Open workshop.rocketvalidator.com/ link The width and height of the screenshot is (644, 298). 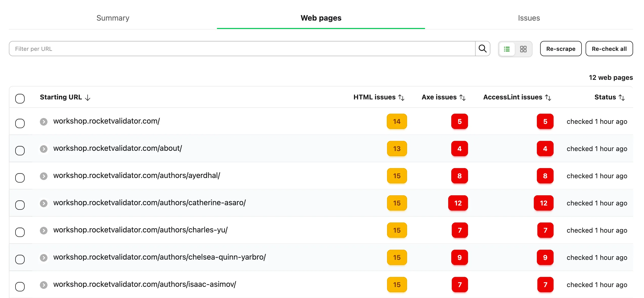coord(106,121)
